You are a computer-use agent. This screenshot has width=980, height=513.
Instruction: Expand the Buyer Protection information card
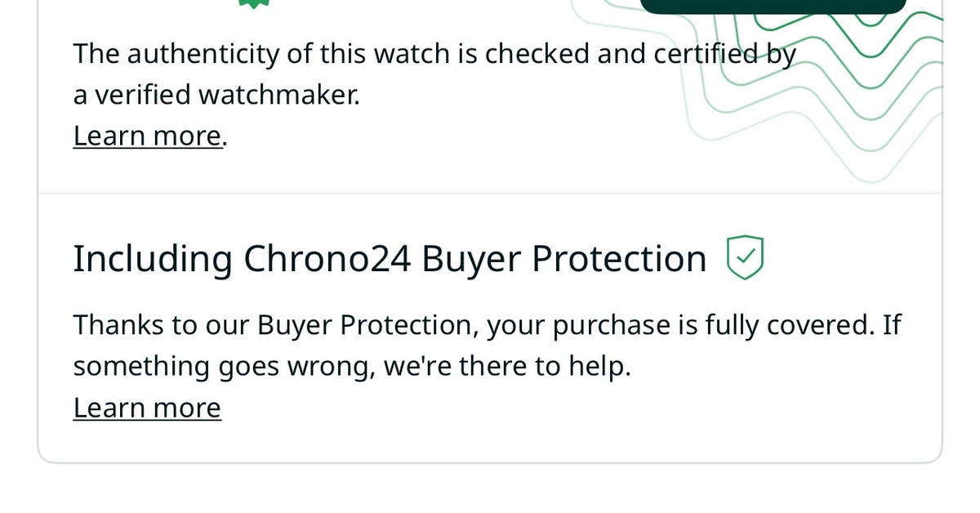488,327
